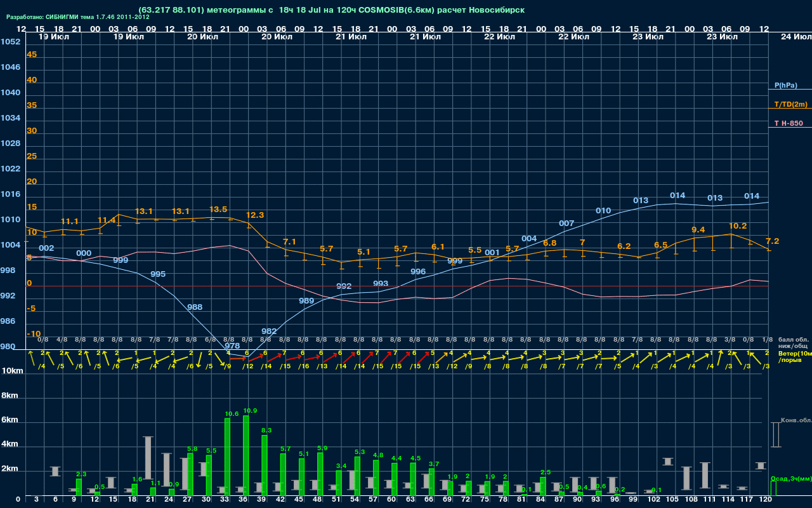Click the temperature value 6.2
The height and width of the screenshot is (508, 812).
click(624, 246)
